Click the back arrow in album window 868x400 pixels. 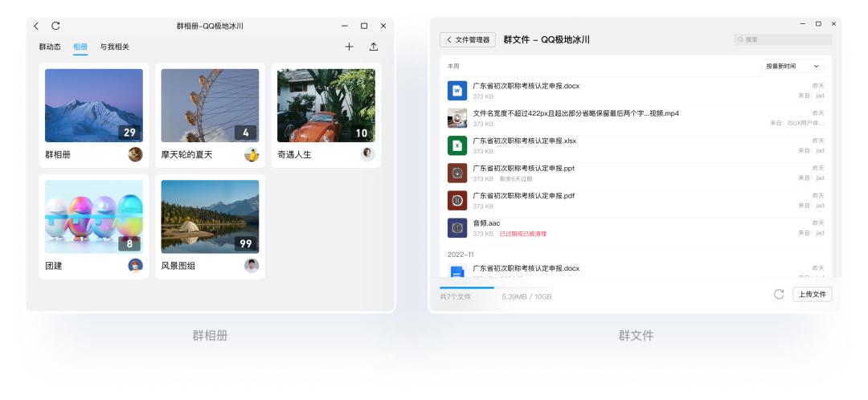37,27
